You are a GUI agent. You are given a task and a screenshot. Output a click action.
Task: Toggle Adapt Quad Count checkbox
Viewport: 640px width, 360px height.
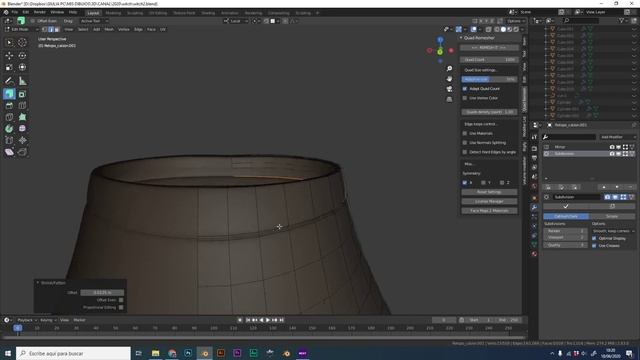pyautogui.click(x=464, y=89)
